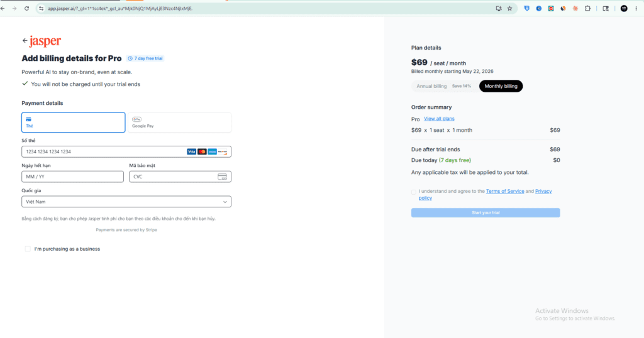
Task: Open the blue shield extension icon
Action: pyautogui.click(x=526, y=8)
